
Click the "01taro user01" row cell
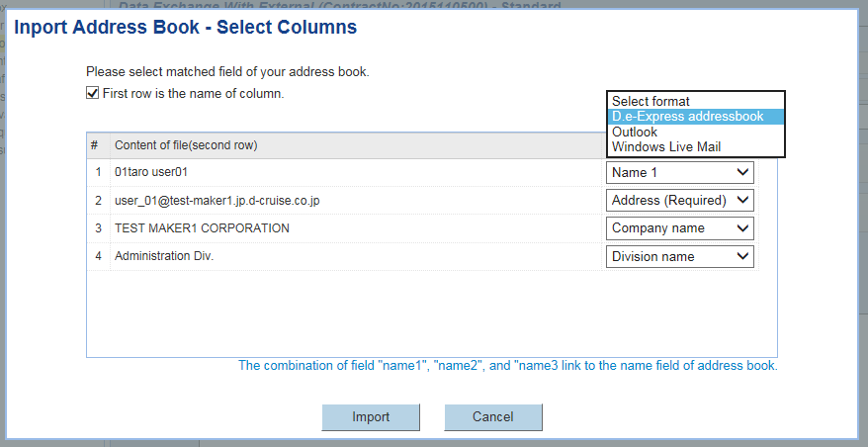tap(151, 172)
